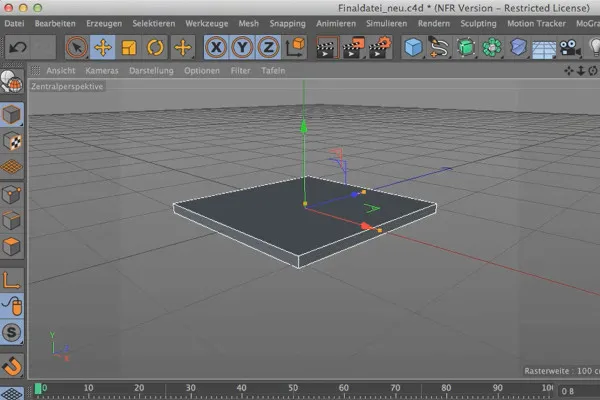Open the Werkzeuge menu
The image size is (600, 400).
[207, 23]
